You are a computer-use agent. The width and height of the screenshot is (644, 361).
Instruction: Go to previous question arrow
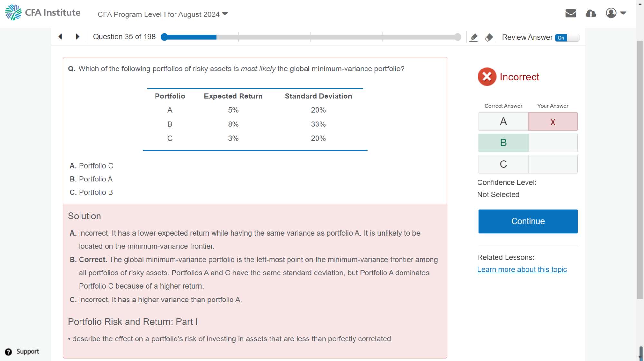60,37
